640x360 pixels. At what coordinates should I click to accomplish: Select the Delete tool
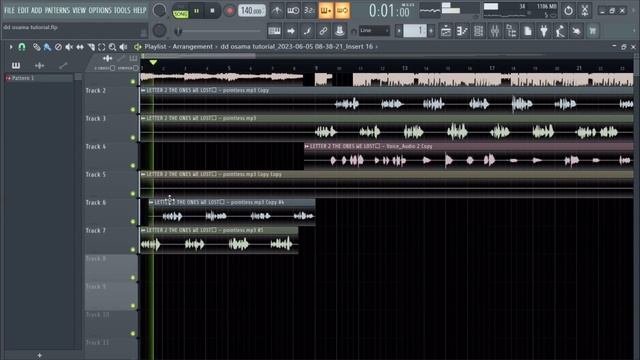click(x=58, y=47)
